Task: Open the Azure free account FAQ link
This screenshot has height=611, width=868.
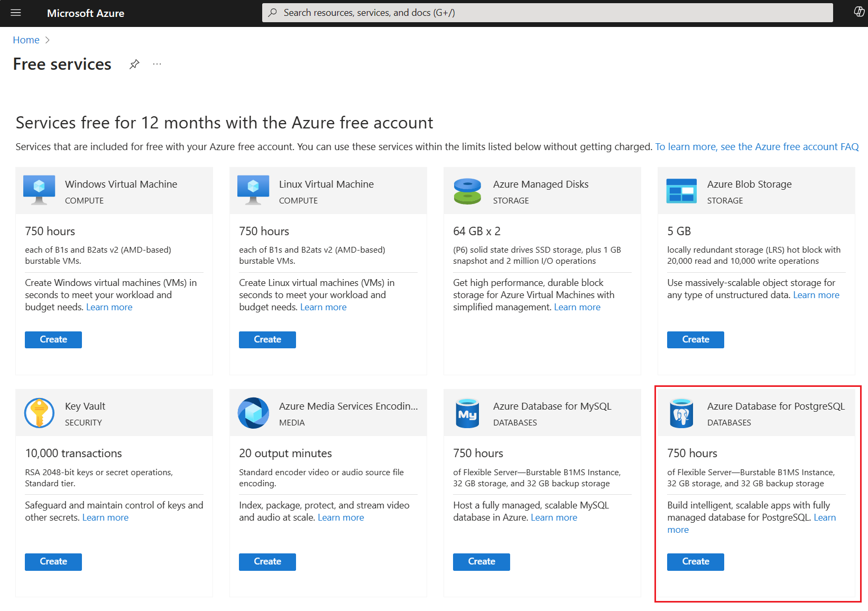Action: click(757, 147)
